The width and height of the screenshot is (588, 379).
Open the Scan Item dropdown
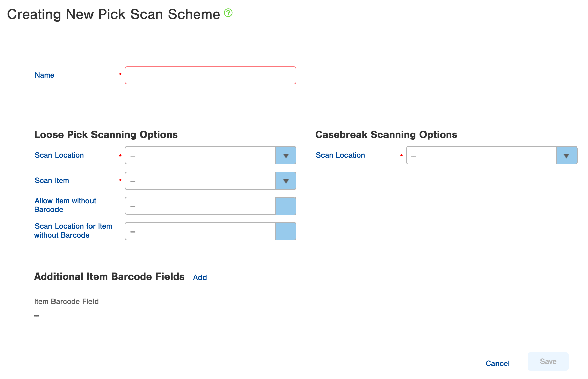pyautogui.click(x=286, y=181)
